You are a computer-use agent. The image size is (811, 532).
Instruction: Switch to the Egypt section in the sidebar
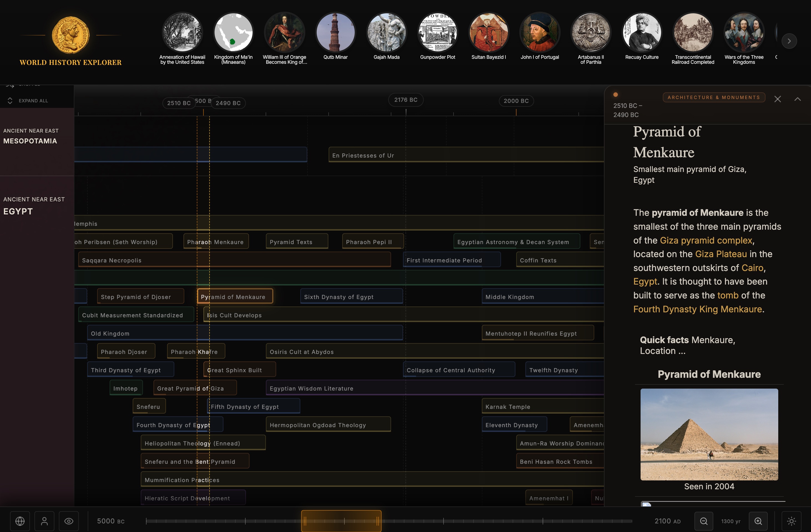(x=18, y=211)
